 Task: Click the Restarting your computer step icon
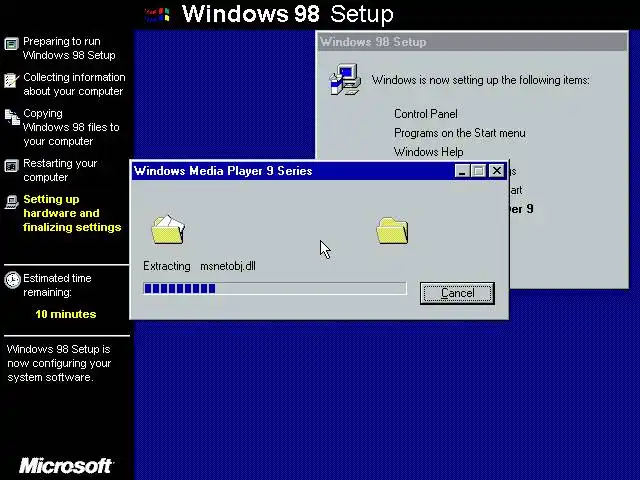click(x=11, y=166)
